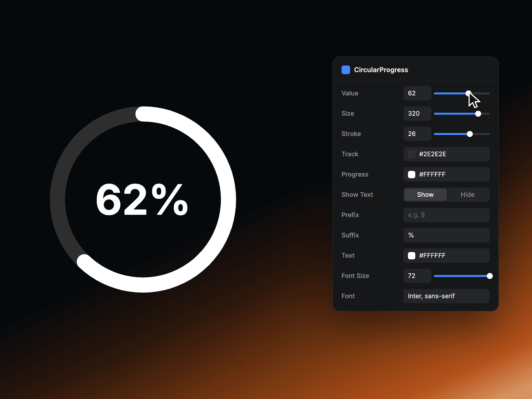Click the Progress row hex value #FFFFFF
This screenshot has width=532, height=399.
coord(432,175)
